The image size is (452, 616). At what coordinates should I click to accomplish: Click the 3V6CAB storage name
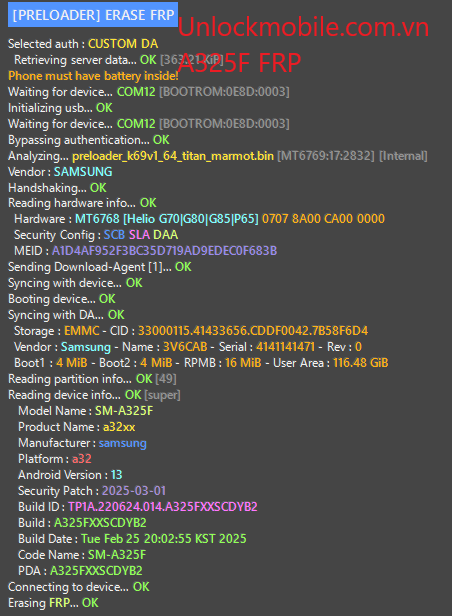[x=185, y=347]
